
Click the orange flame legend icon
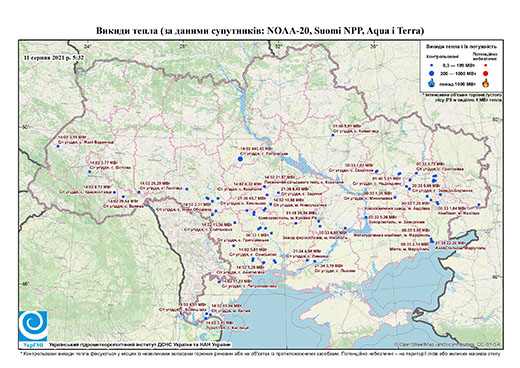[x=485, y=83]
